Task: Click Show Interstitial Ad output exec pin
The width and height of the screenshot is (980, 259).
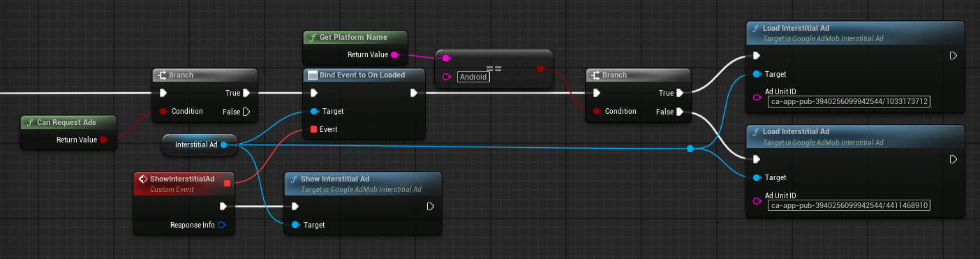Action: (x=431, y=206)
